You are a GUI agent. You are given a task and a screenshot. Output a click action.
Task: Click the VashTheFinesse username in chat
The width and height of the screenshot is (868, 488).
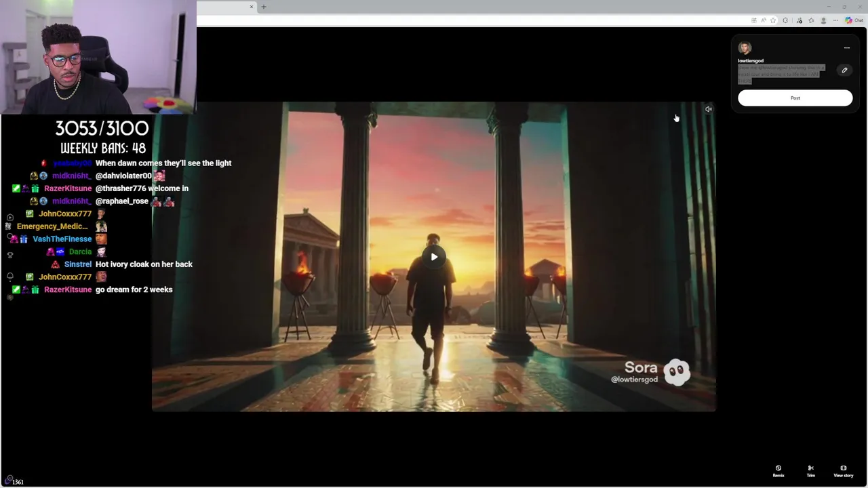(62, 239)
